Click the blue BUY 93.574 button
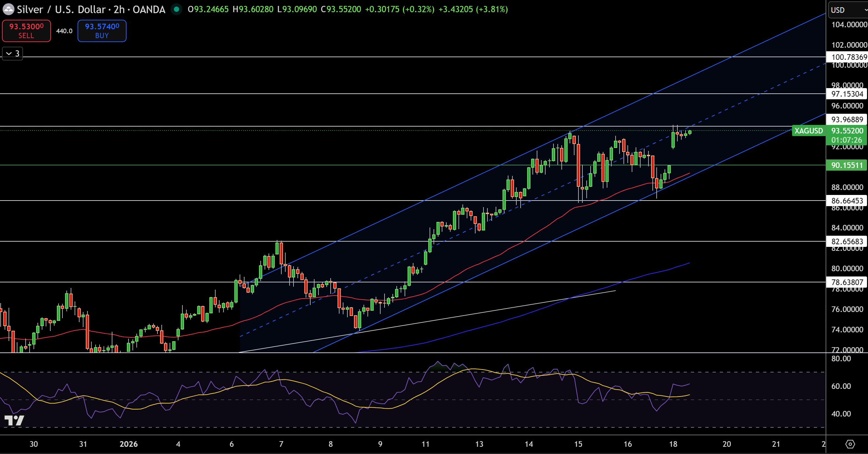This screenshot has width=868, height=454. 102,31
